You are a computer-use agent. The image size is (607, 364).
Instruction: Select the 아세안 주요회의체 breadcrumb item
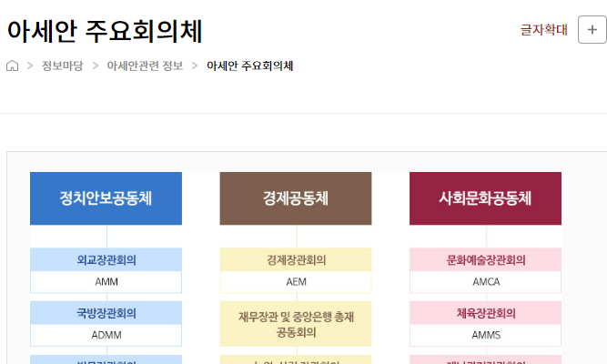(249, 66)
